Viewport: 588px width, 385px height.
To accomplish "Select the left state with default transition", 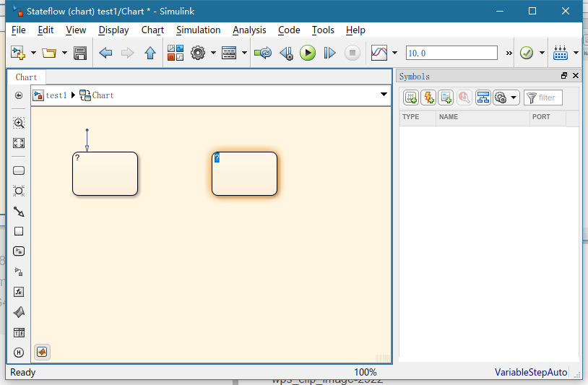I will pyautogui.click(x=105, y=174).
